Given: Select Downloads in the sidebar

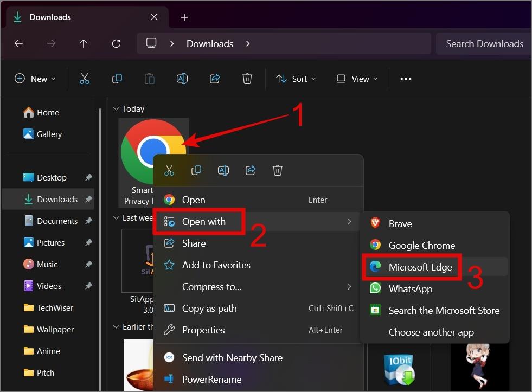Looking at the screenshot, I should [x=48, y=199].
